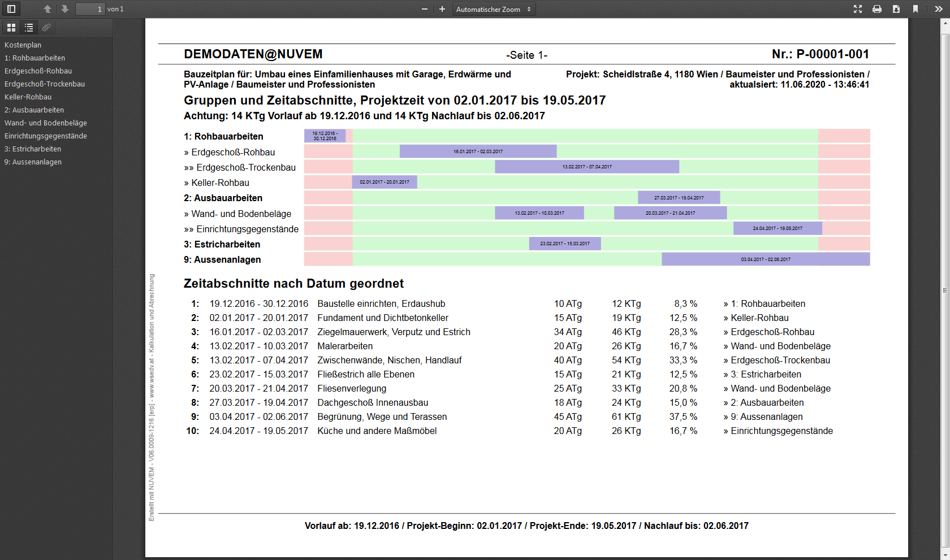
Task: Click header 'Nr.: P-00001-001'
Action: coord(821,54)
